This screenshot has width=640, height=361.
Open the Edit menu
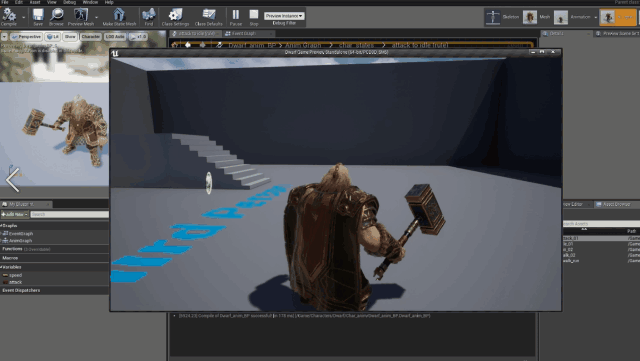point(19,2)
